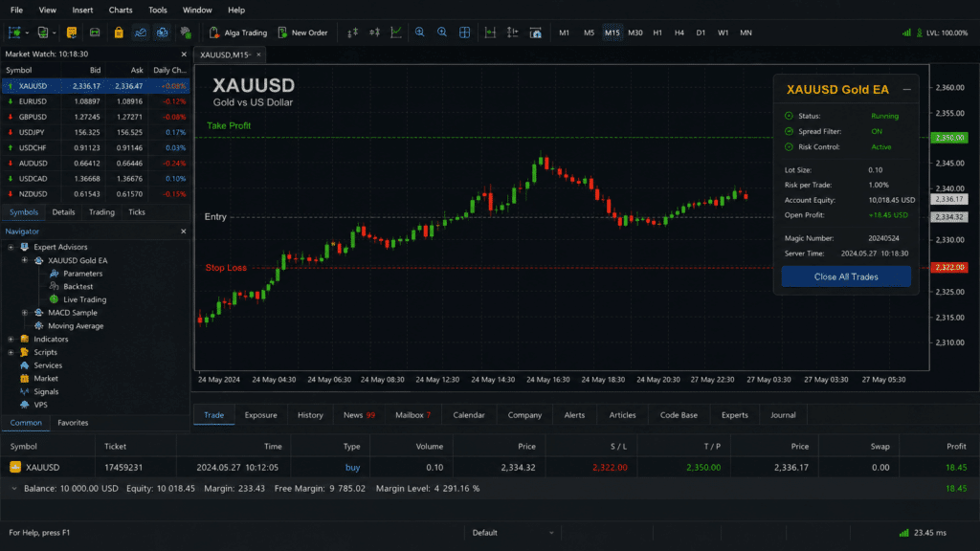The height and width of the screenshot is (551, 980).
Task: Switch chart to bar chart icon
Action: click(x=352, y=33)
